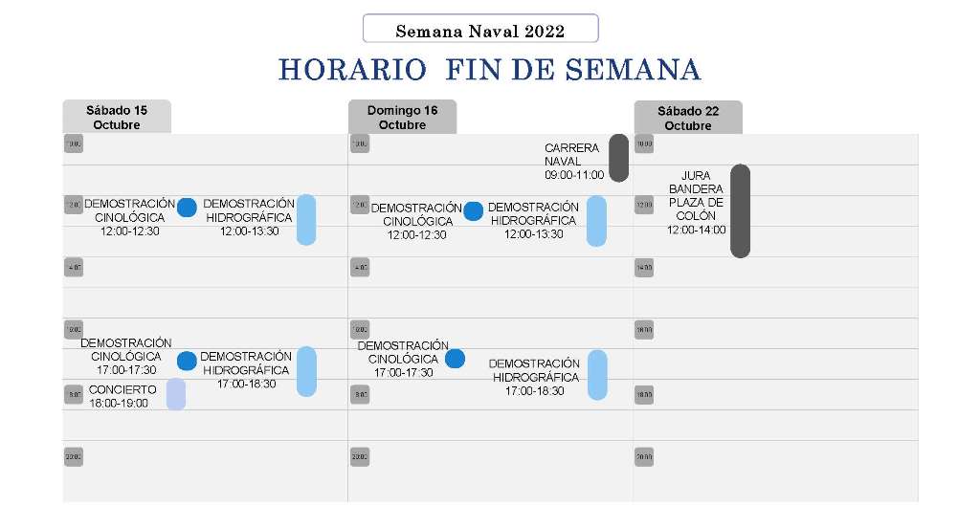This screenshot has height=506, width=980.
Task: Click Sábado 15 noon Demostración Cinológica blue circle
Action: [187, 208]
